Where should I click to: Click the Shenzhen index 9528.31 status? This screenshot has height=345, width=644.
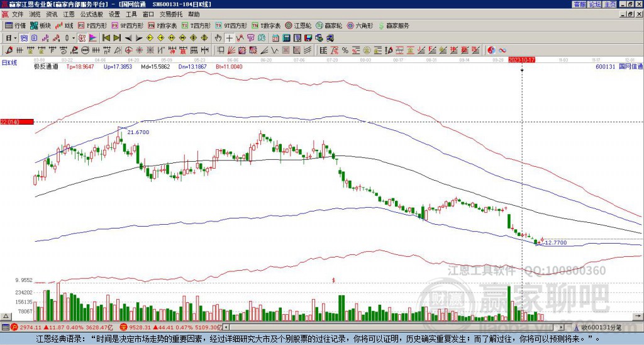tap(170, 328)
